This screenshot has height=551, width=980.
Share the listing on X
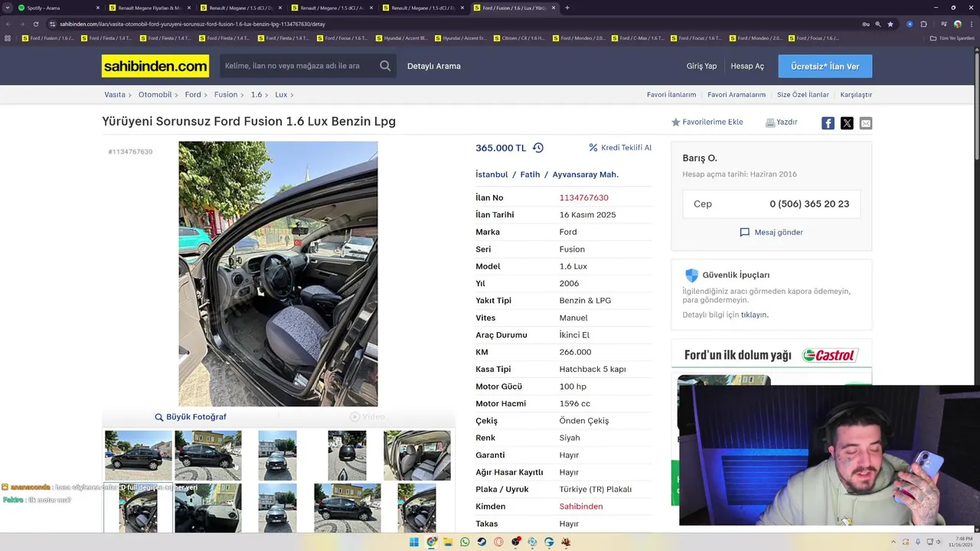pyautogui.click(x=847, y=123)
